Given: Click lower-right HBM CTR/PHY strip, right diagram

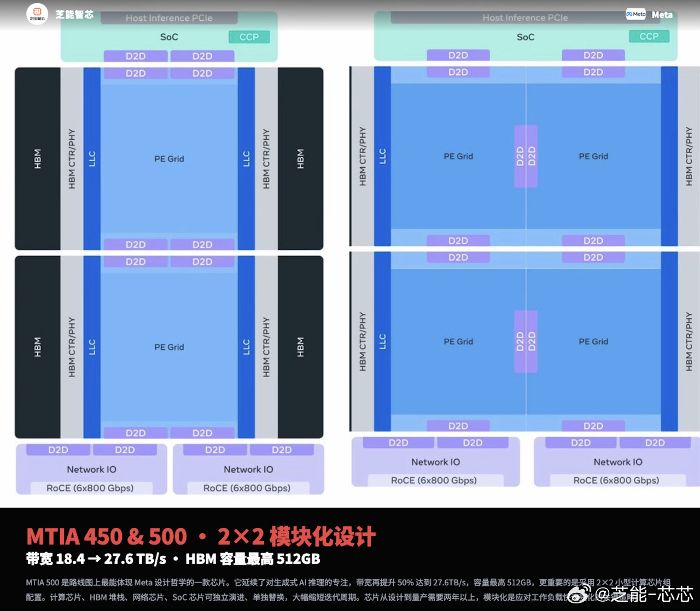Looking at the screenshot, I should (x=689, y=342).
